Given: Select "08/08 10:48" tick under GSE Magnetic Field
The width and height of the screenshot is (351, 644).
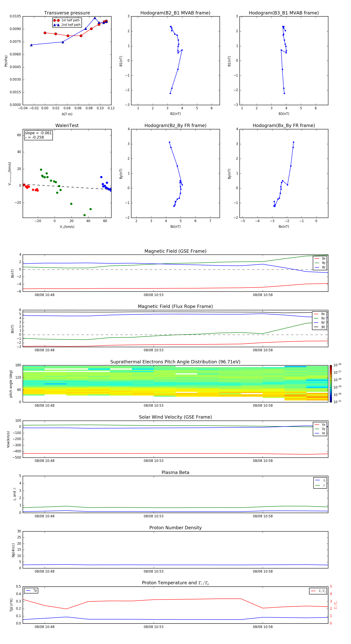Looking at the screenshot, I should coord(44,295).
